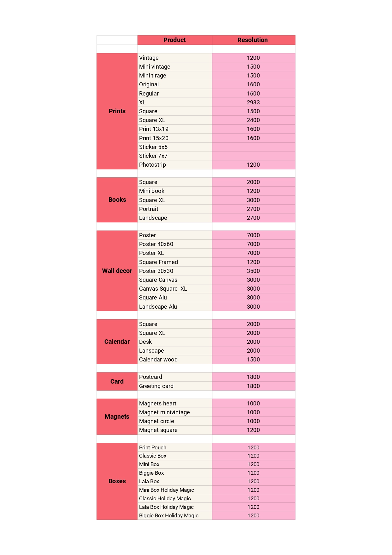Select the Magnets category cell

coord(117,416)
